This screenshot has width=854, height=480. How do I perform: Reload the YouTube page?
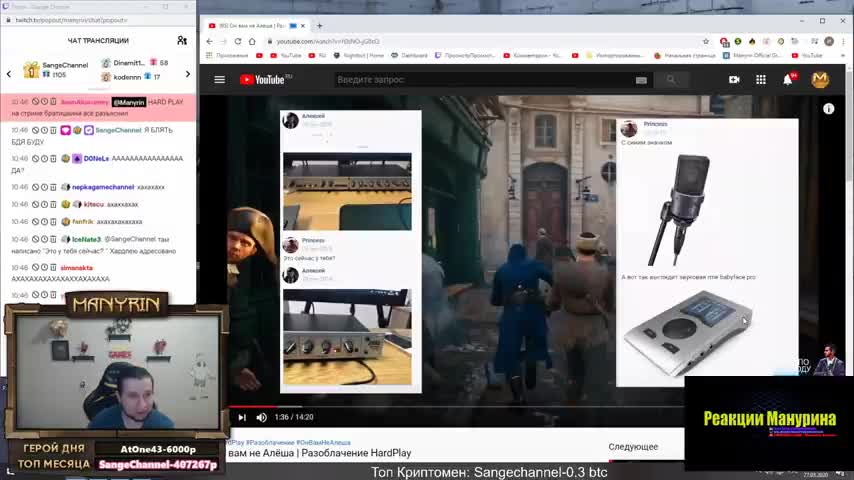click(238, 41)
